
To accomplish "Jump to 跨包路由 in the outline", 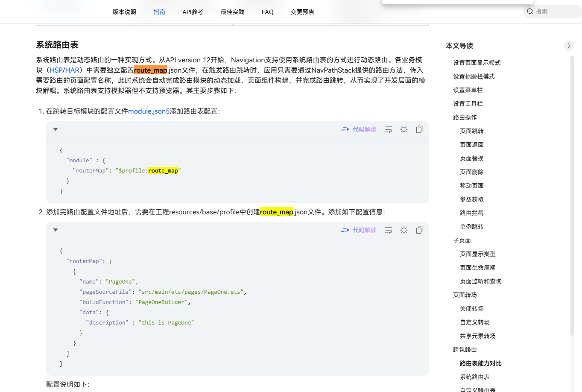I will pos(465,350).
